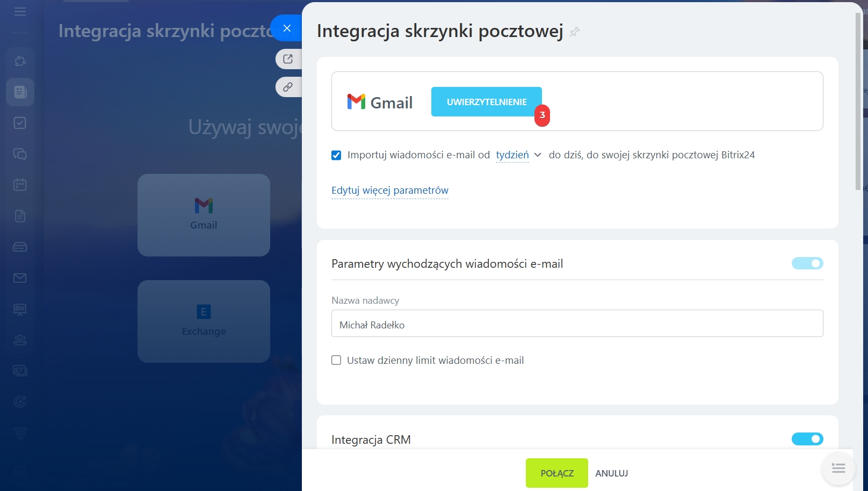The height and width of the screenshot is (491, 868).
Task: Open the calendar icon in sidebar
Action: tap(20, 185)
